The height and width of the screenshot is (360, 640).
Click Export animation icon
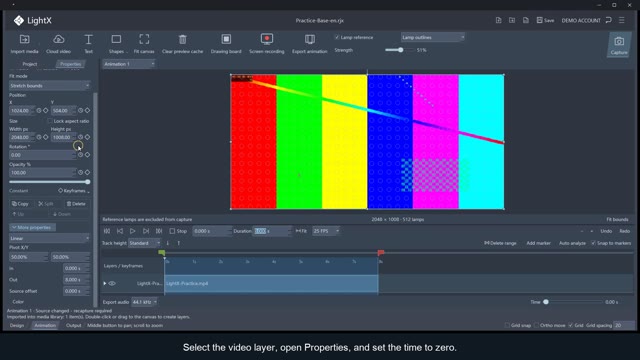tap(310, 39)
